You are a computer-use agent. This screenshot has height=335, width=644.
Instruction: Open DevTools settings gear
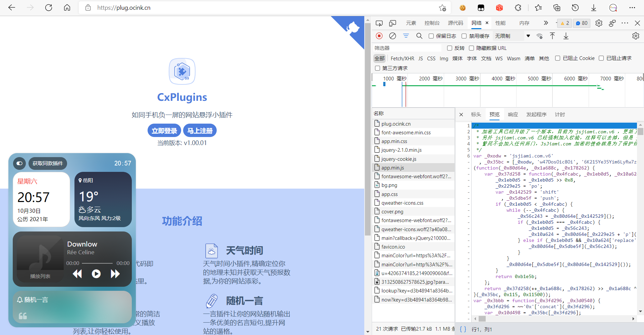pos(599,23)
